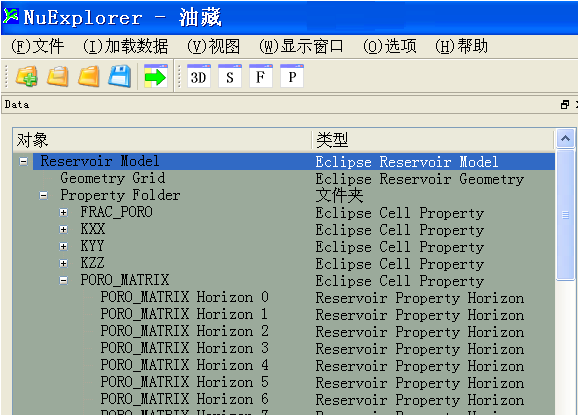Select PORO_MATRIX Horizon 3 item
The width and height of the screenshot is (578, 416).
pyautogui.click(x=184, y=348)
